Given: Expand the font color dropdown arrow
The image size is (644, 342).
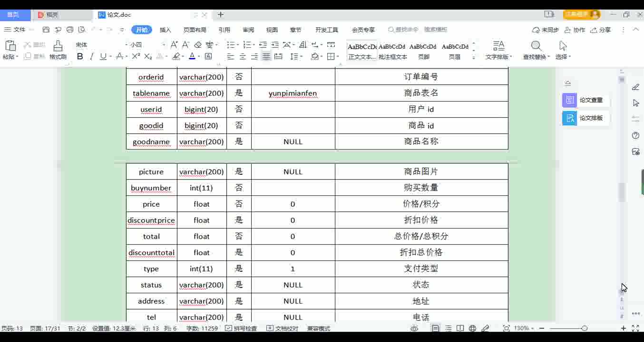Looking at the screenshot, I should (199, 57).
